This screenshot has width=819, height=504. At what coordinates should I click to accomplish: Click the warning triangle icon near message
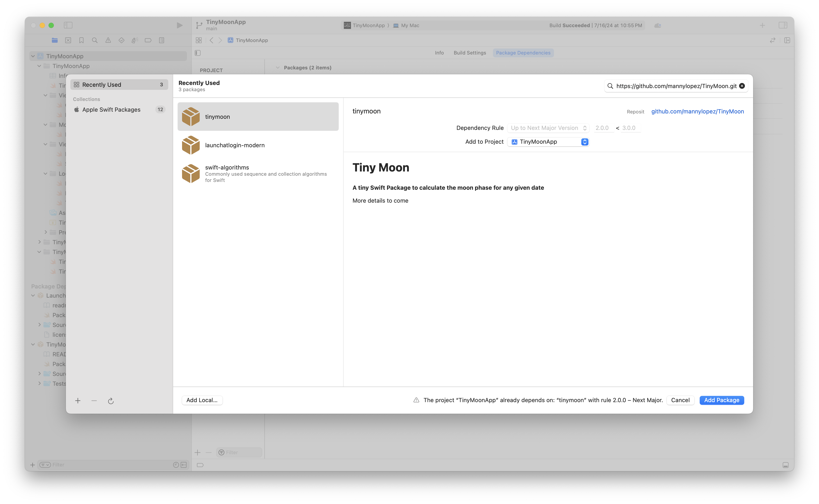416,400
